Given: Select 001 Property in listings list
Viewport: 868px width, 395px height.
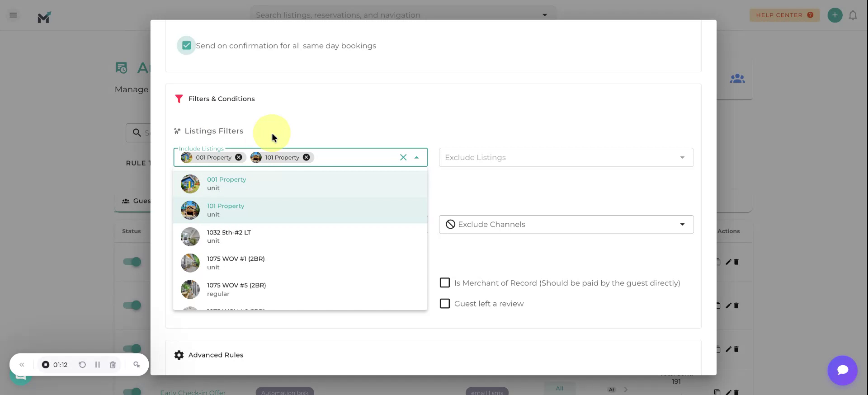Looking at the screenshot, I should point(300,183).
